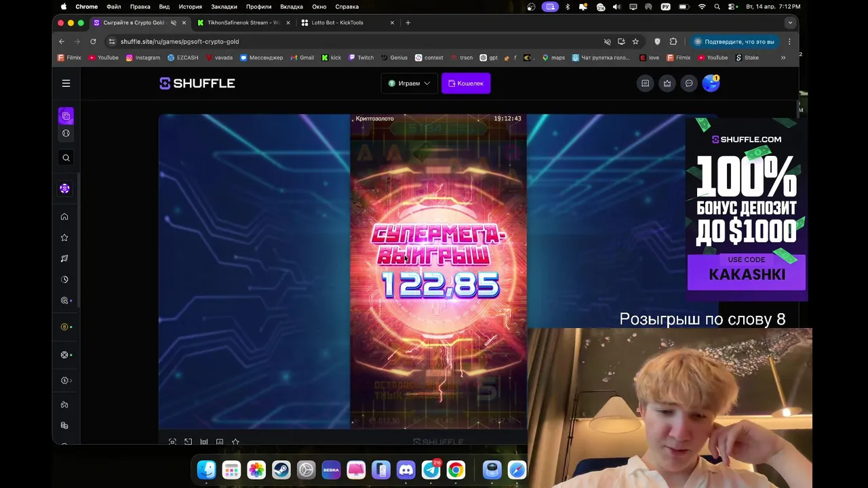This screenshot has width=868, height=488.
Task: Open chart statistics icon below game
Action: 220,442
